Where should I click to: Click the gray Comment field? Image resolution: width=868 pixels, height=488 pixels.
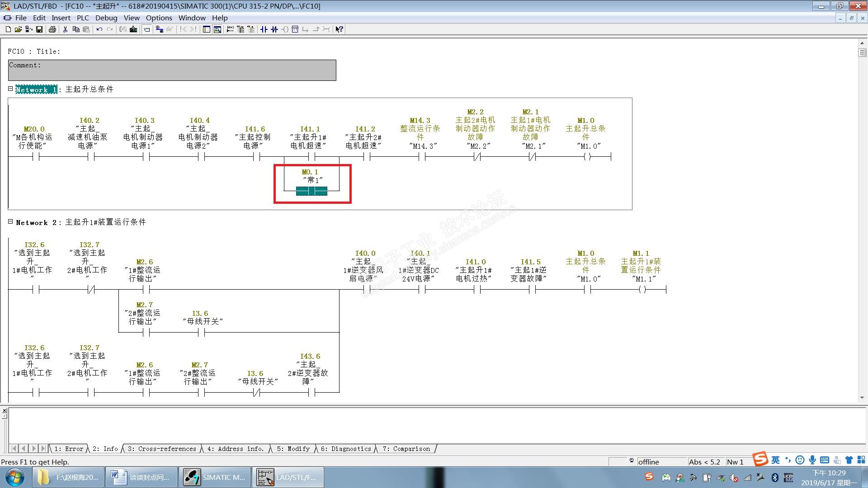(172, 70)
